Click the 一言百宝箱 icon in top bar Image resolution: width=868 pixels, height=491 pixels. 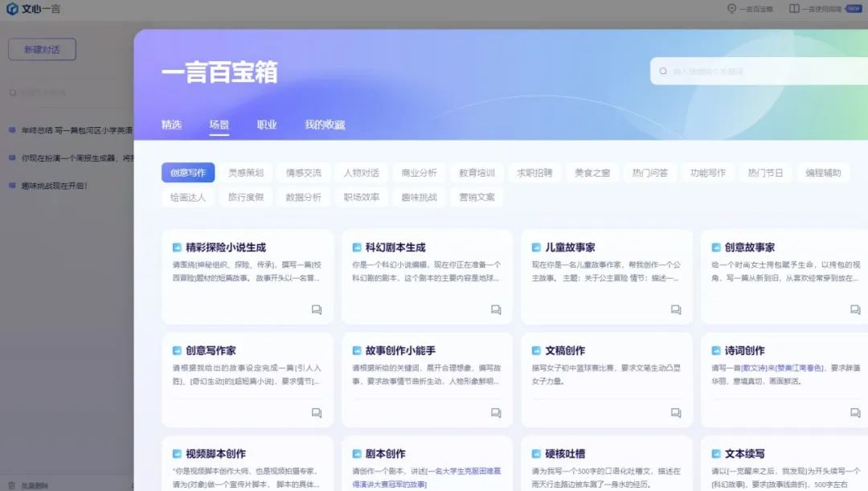(732, 10)
